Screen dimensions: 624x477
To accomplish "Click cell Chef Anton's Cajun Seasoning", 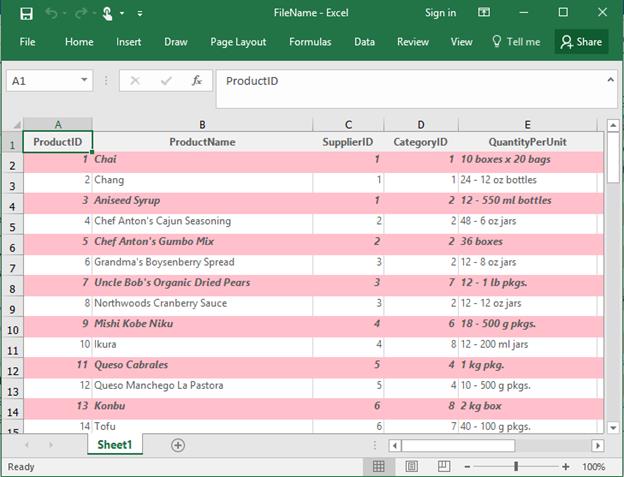I will tap(202, 224).
